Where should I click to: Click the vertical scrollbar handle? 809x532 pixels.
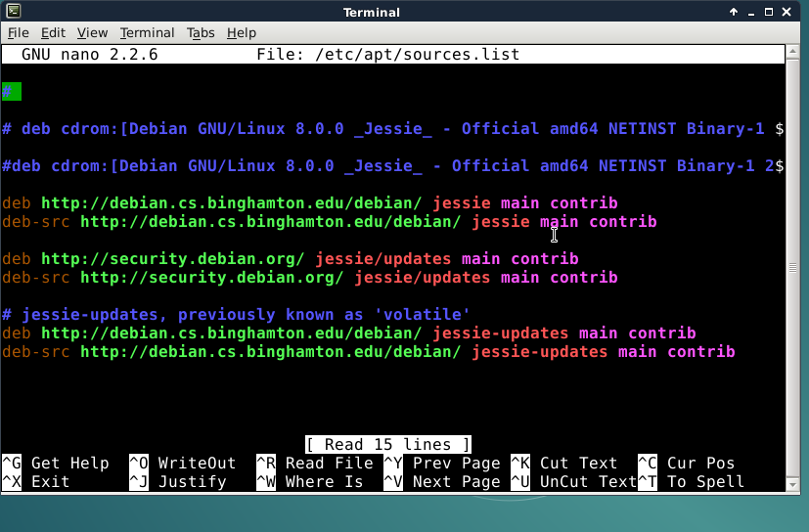coord(792,268)
